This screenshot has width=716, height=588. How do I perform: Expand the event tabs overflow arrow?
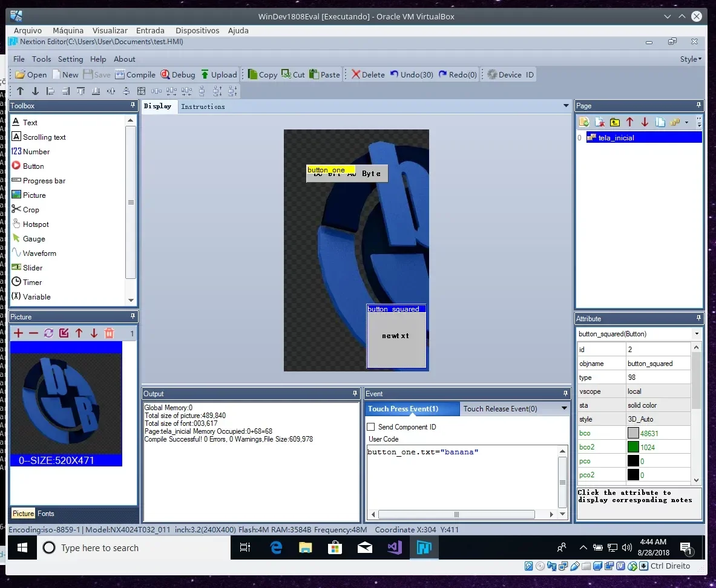coord(565,408)
